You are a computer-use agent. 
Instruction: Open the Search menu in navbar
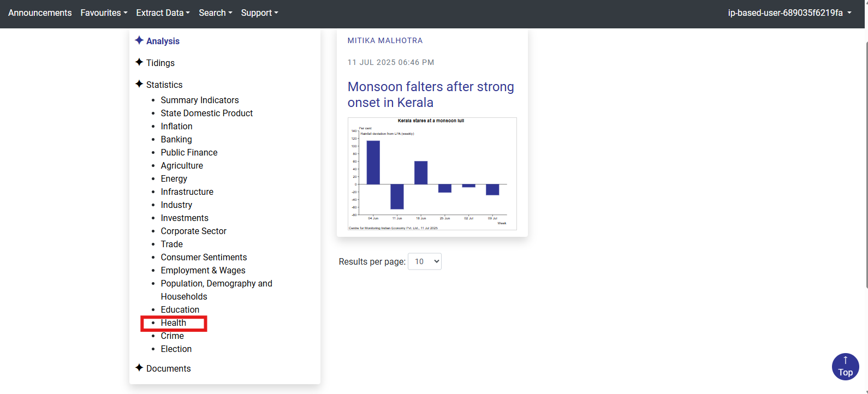pyautogui.click(x=215, y=13)
